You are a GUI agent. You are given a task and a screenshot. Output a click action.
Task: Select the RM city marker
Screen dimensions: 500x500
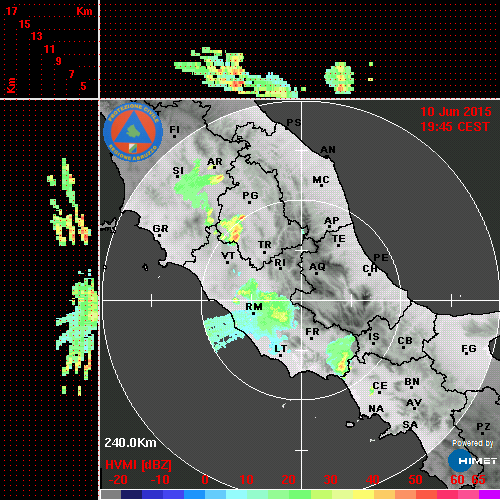pos(254,313)
